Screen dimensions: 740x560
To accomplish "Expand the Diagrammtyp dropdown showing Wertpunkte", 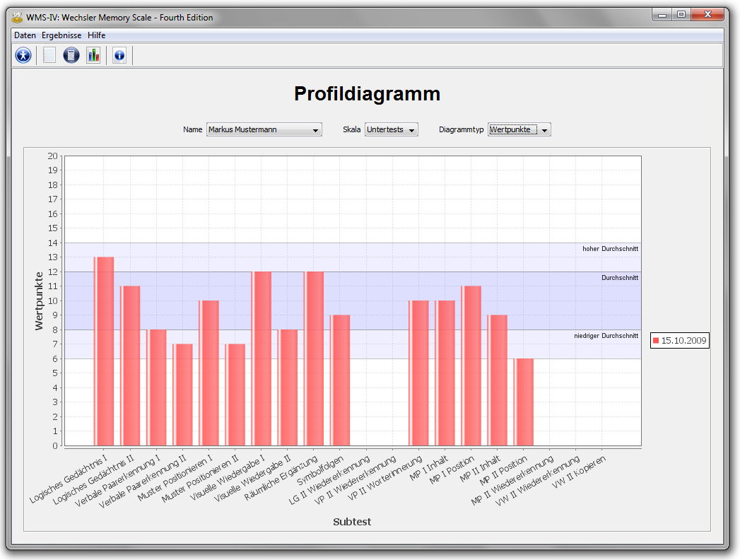I will tap(519, 129).
